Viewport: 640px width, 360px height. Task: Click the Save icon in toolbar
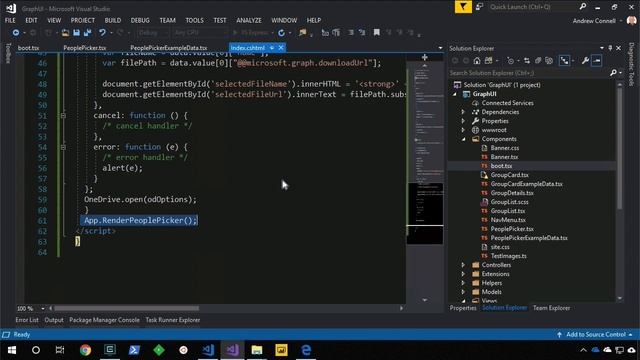(x=76, y=33)
